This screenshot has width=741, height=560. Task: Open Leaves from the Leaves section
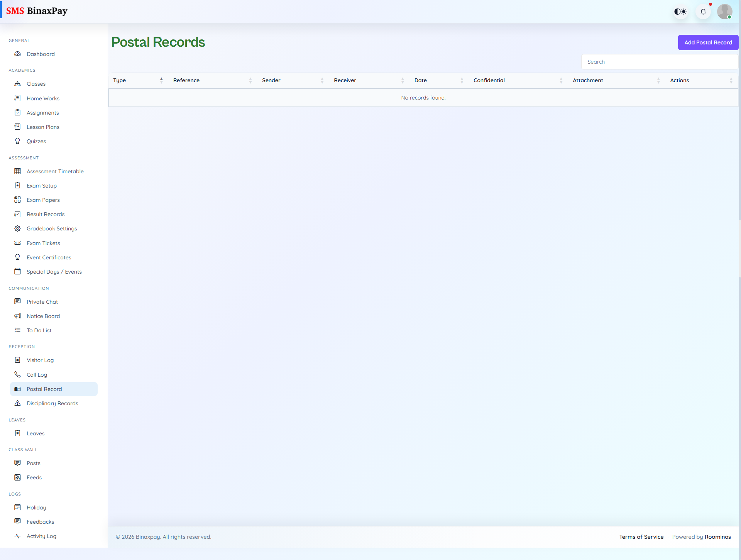point(35,433)
